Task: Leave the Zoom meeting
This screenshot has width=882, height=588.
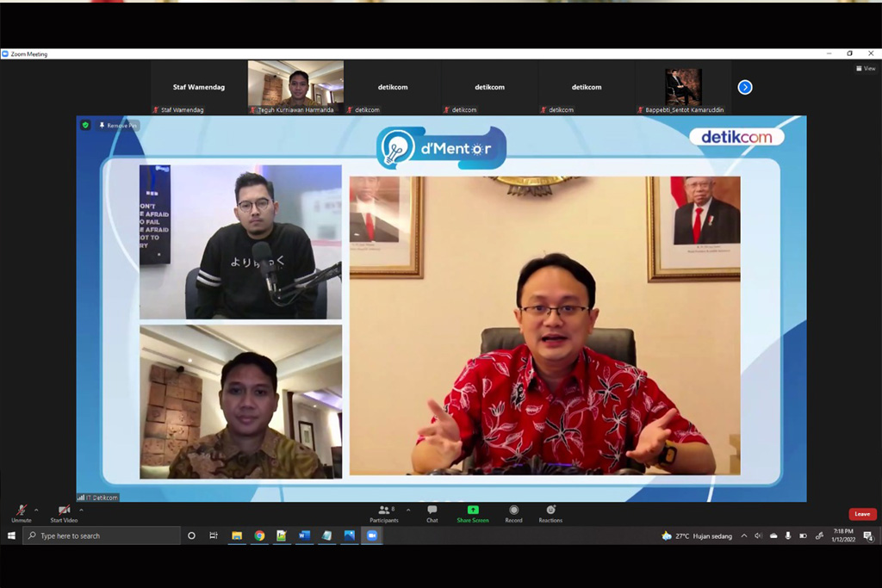Action: (862, 514)
